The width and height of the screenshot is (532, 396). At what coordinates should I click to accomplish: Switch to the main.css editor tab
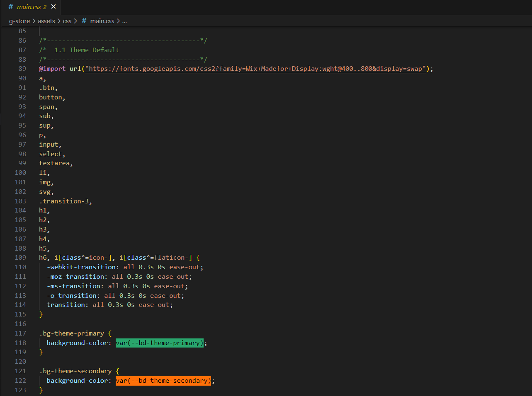32,7
